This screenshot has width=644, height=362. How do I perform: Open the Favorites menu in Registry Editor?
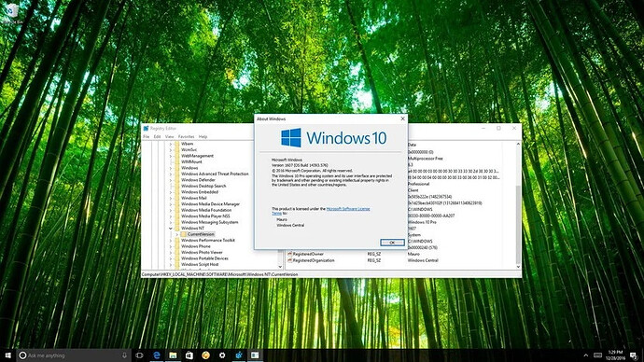[x=186, y=136]
